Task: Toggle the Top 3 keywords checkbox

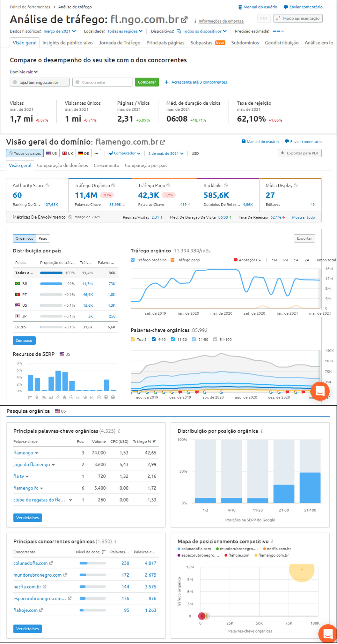Action: [133, 339]
